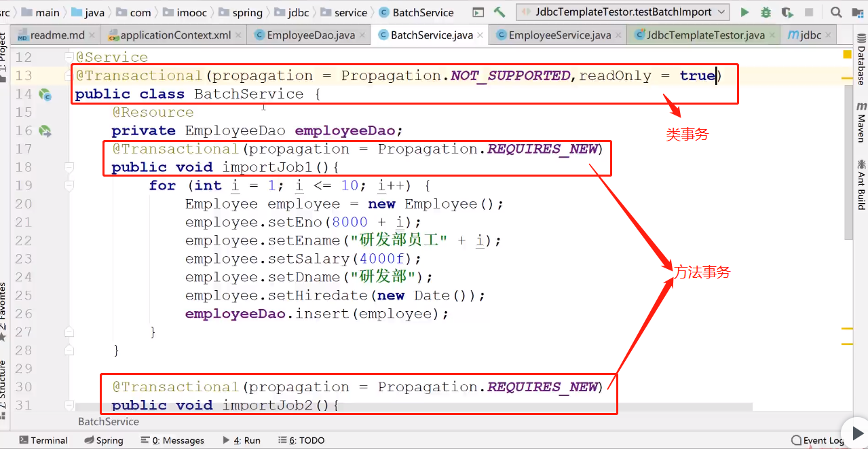868x449 pixels.
Task: Build the project with the hammer icon
Action: tap(499, 12)
